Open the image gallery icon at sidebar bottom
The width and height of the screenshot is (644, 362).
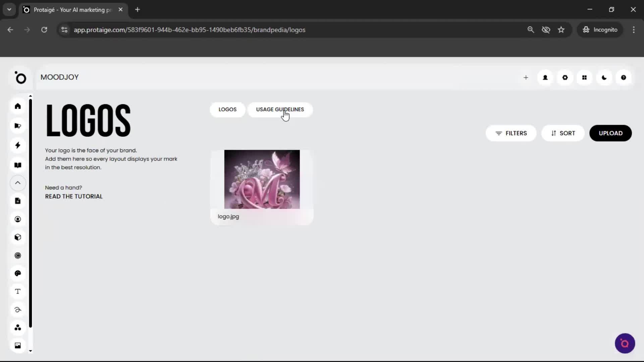18,345
